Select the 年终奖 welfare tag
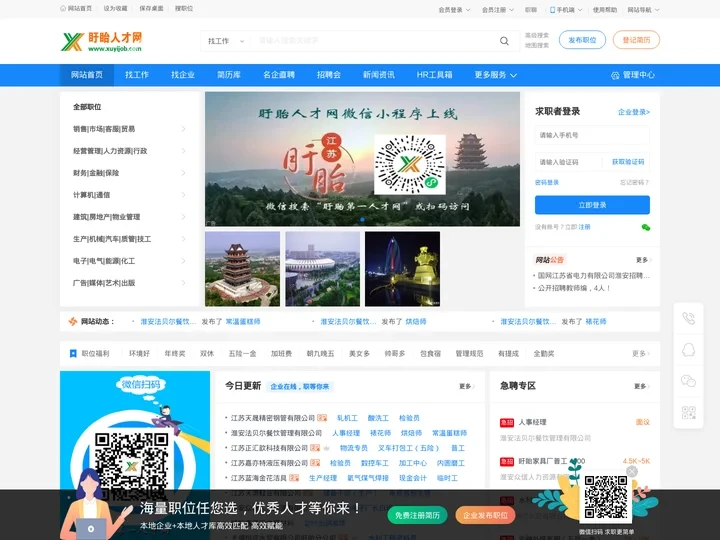This screenshot has height=540, width=720. [x=175, y=354]
